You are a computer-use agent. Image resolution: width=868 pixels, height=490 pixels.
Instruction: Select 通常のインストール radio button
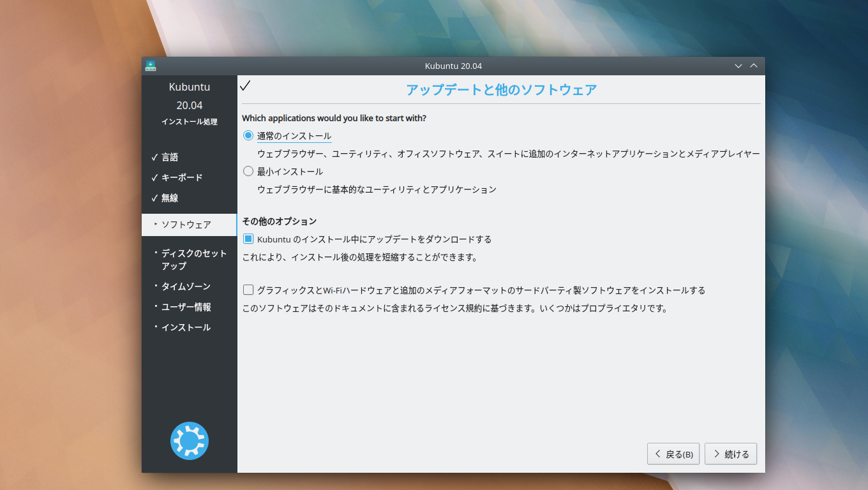[x=248, y=136]
